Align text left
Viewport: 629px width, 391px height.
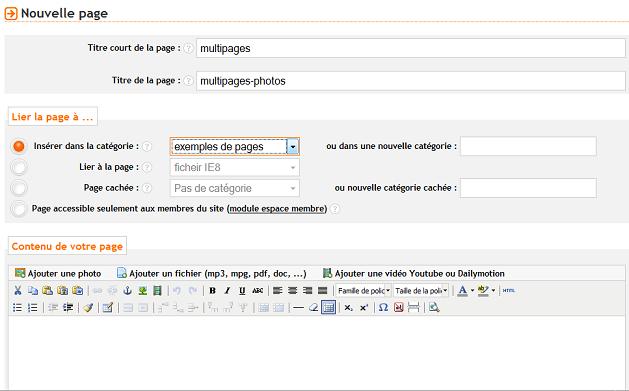278,290
